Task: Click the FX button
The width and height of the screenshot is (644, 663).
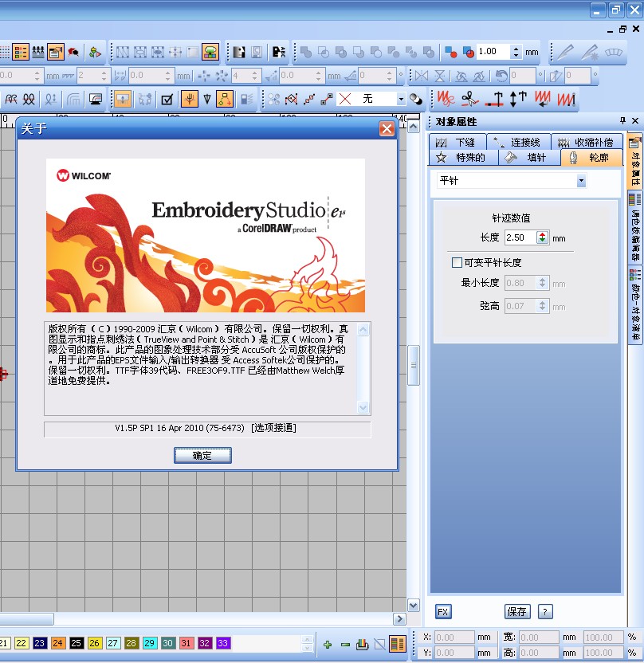Action: [442, 611]
